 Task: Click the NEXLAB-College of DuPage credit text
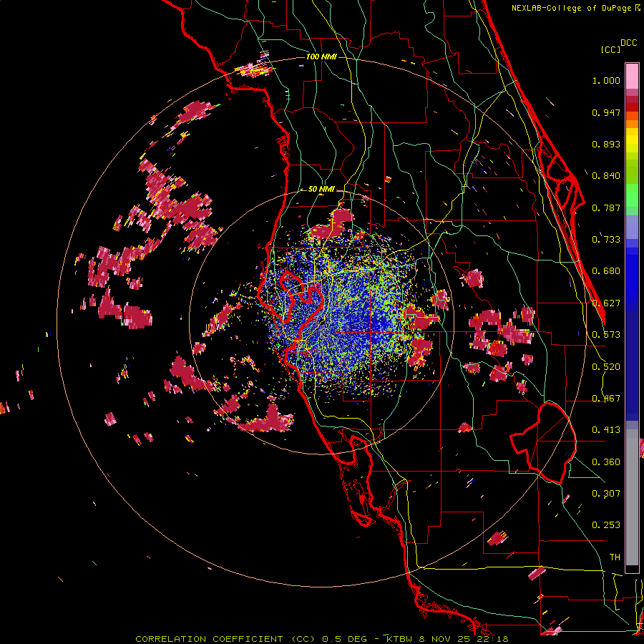point(571,8)
